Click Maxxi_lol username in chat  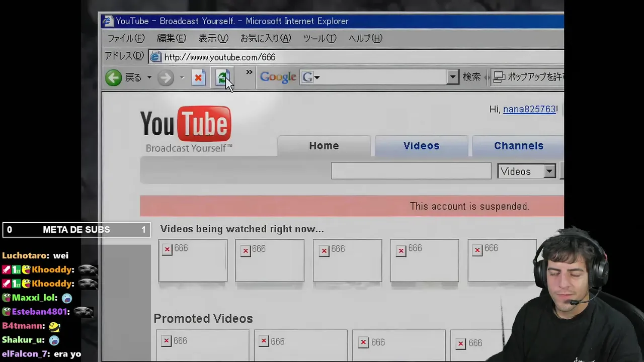(34, 298)
